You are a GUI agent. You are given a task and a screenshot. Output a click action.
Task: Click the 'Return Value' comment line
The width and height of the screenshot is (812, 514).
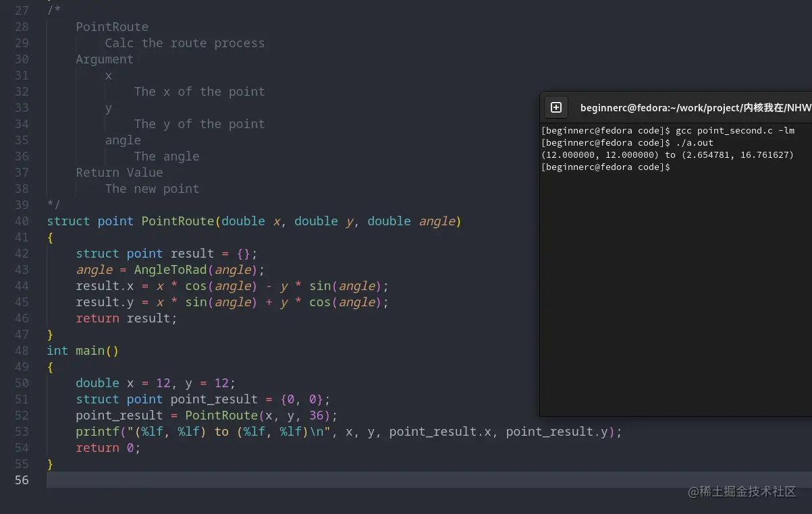(119, 173)
